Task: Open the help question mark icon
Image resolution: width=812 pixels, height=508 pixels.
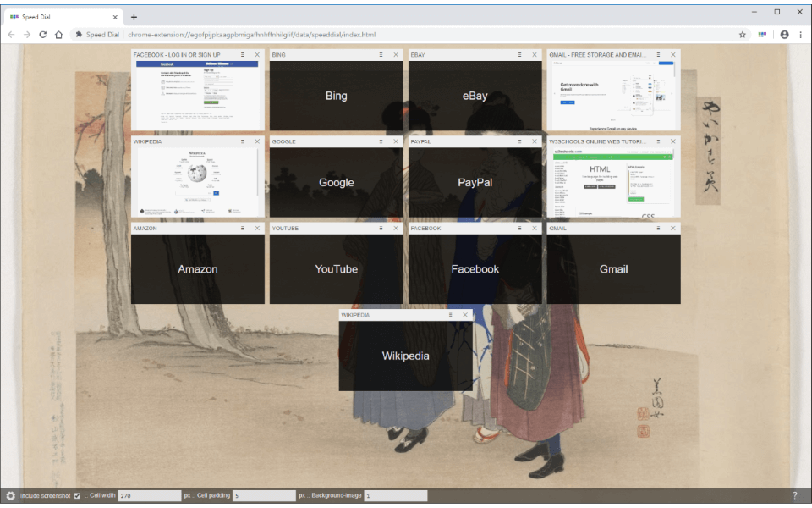Action: pyautogui.click(x=795, y=495)
